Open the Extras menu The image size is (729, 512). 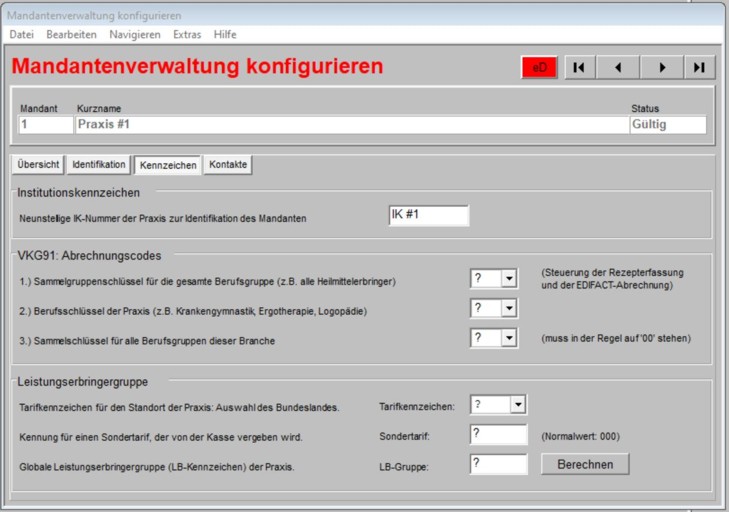tap(187, 34)
